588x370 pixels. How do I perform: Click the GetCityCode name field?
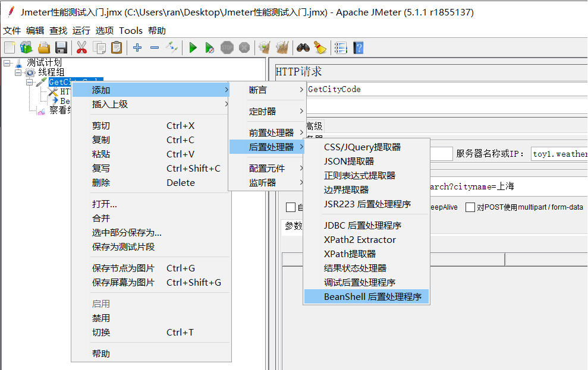pyautogui.click(x=447, y=89)
